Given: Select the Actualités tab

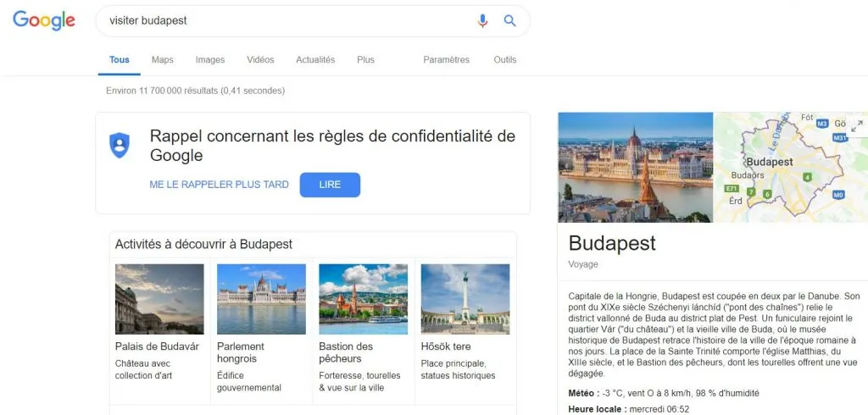Looking at the screenshot, I should tap(315, 60).
